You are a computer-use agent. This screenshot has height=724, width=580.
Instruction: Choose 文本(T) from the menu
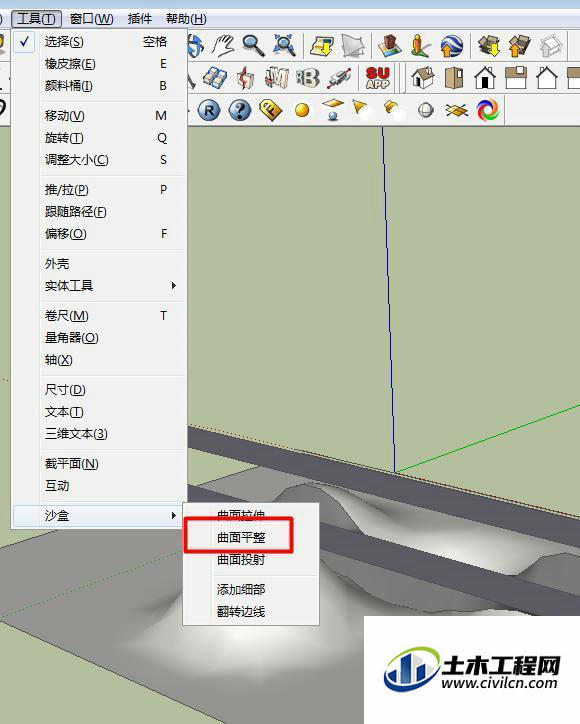pyautogui.click(x=99, y=412)
